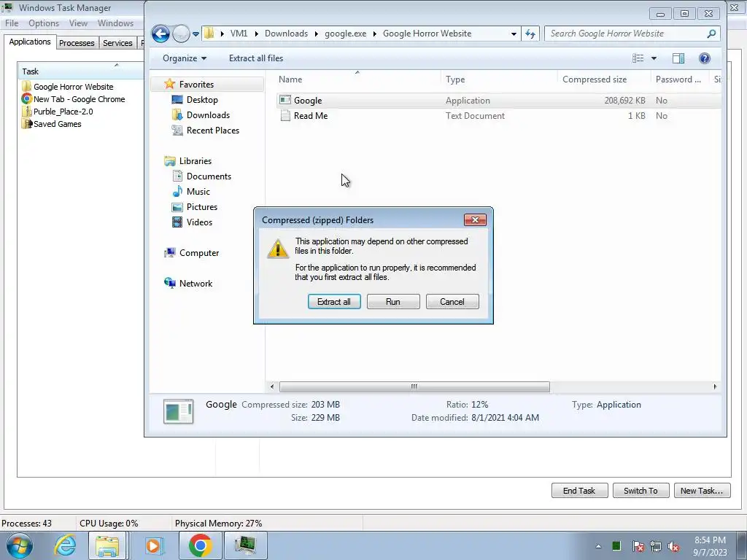747x560 pixels.
Task: Open Documents library
Action: [209, 176]
